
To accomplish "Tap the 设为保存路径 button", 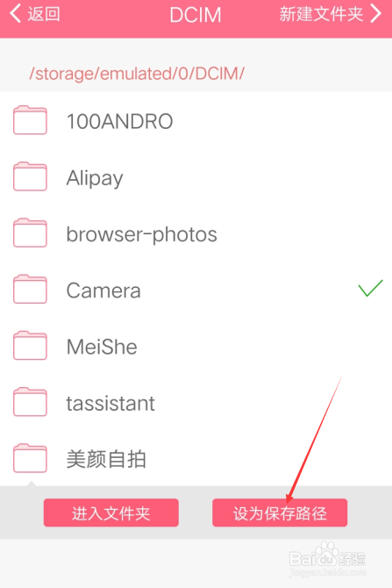I will (x=280, y=513).
